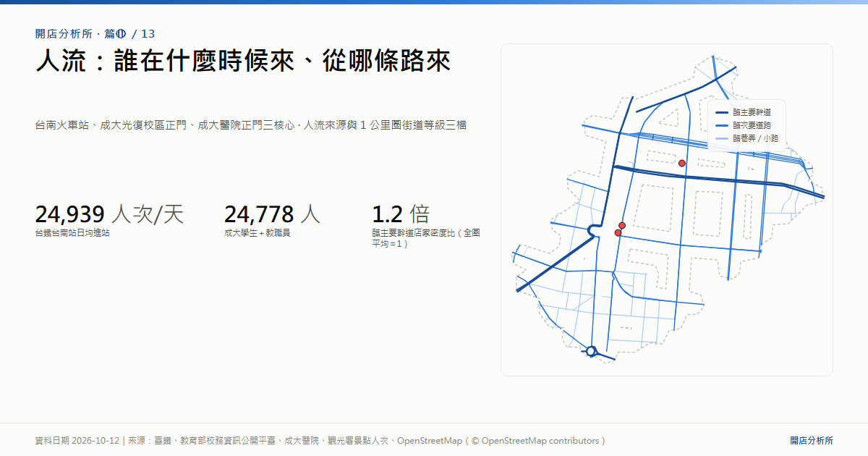868x456 pixels.
Task: Click the footer text 資料日期 2026-10-12
Action: 77,441
